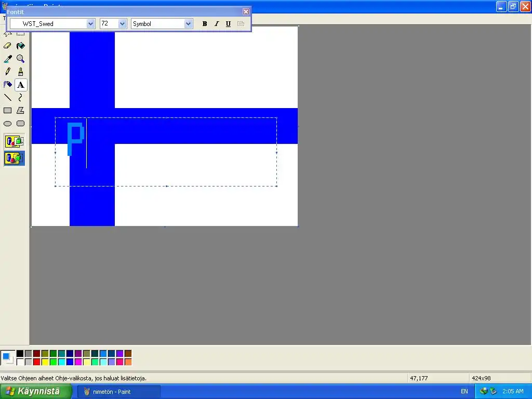
Task: Restore down the Paint window
Action: [x=513, y=6]
